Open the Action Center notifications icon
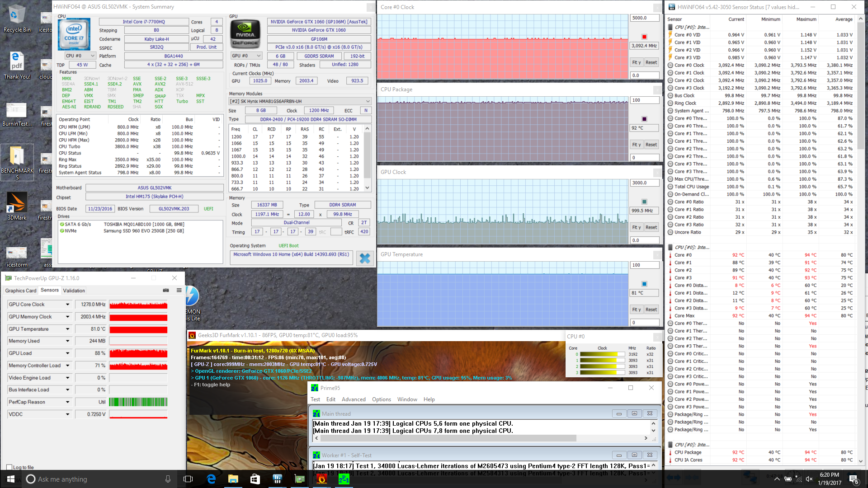The height and width of the screenshot is (488, 868). pyautogui.click(x=854, y=479)
